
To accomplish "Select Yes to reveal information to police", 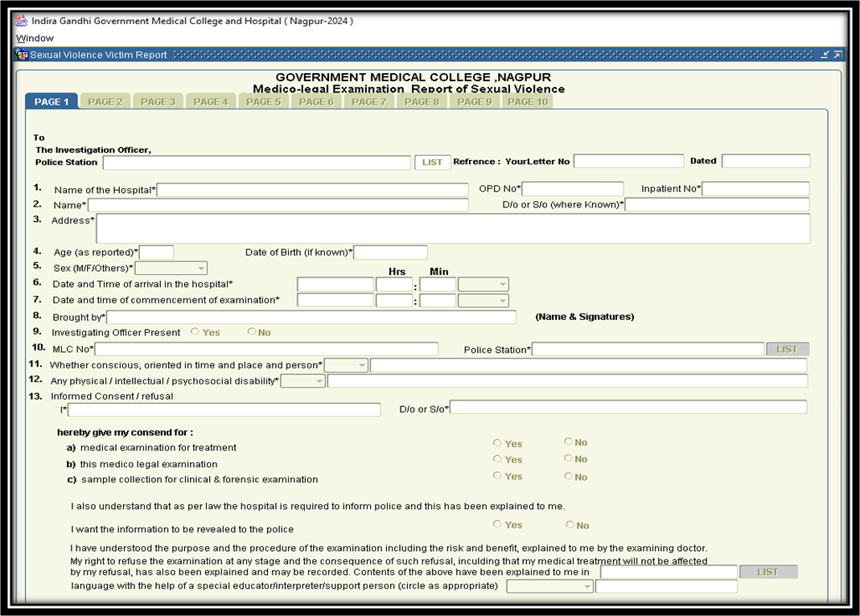I will [497, 524].
